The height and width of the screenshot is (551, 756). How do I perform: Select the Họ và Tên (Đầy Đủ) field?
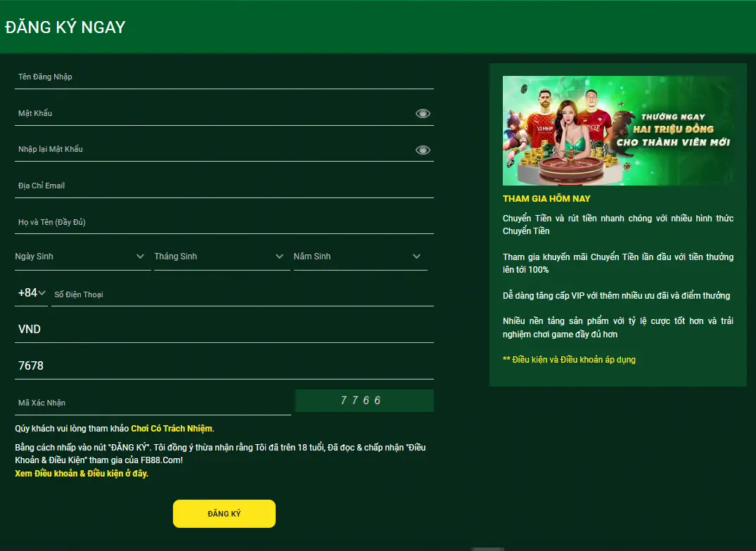click(x=224, y=222)
